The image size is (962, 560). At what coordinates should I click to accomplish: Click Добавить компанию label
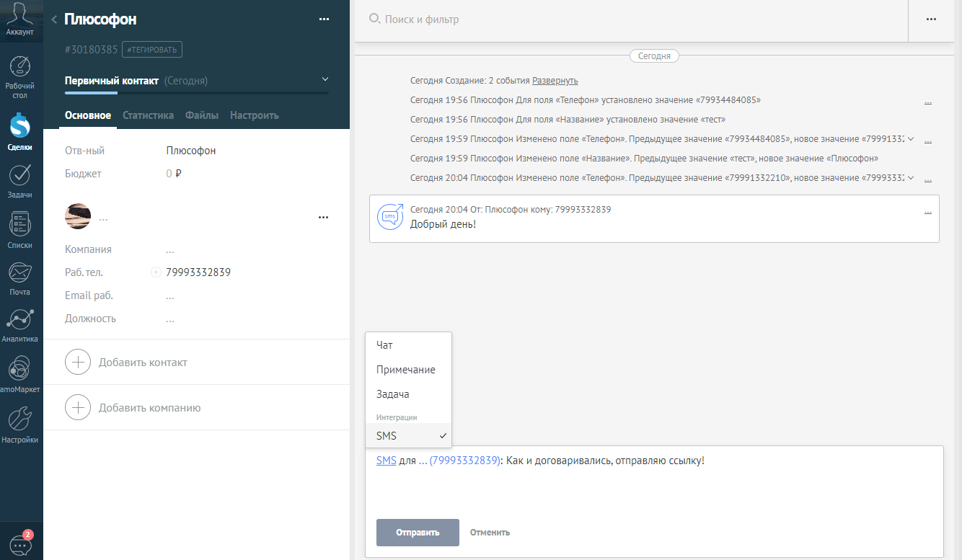(149, 408)
